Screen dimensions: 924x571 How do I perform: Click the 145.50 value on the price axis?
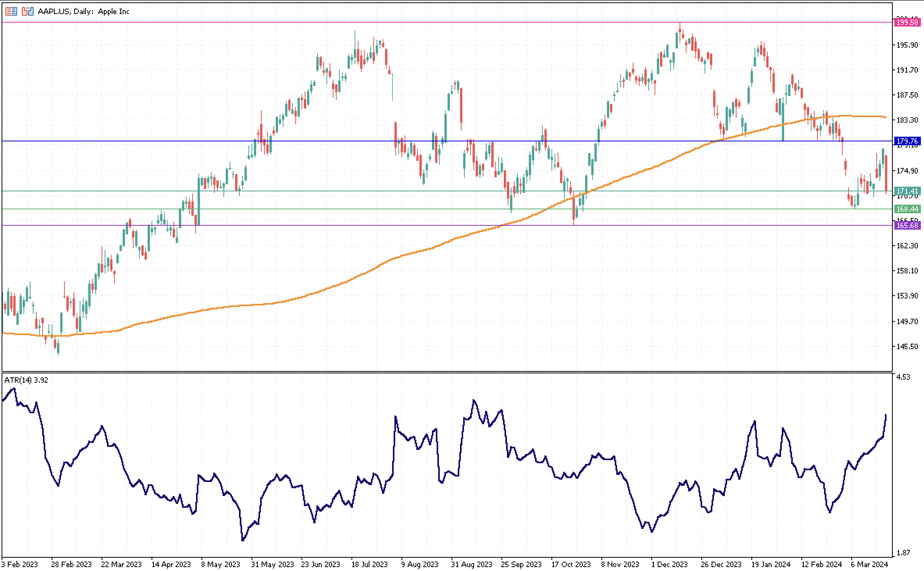[x=907, y=346]
